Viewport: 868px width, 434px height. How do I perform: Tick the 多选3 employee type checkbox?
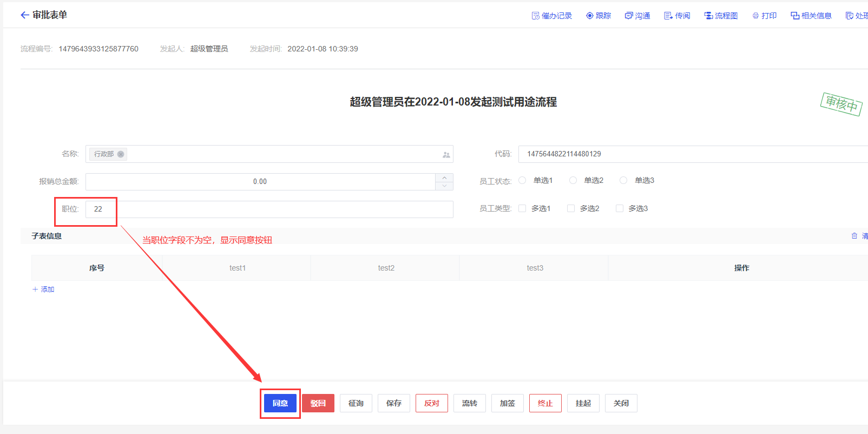[620, 208]
